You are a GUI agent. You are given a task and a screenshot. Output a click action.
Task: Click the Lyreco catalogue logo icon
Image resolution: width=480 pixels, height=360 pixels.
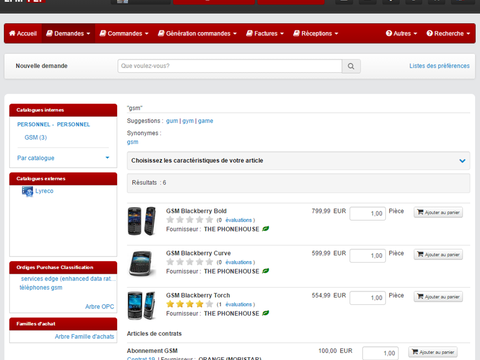coord(27,191)
